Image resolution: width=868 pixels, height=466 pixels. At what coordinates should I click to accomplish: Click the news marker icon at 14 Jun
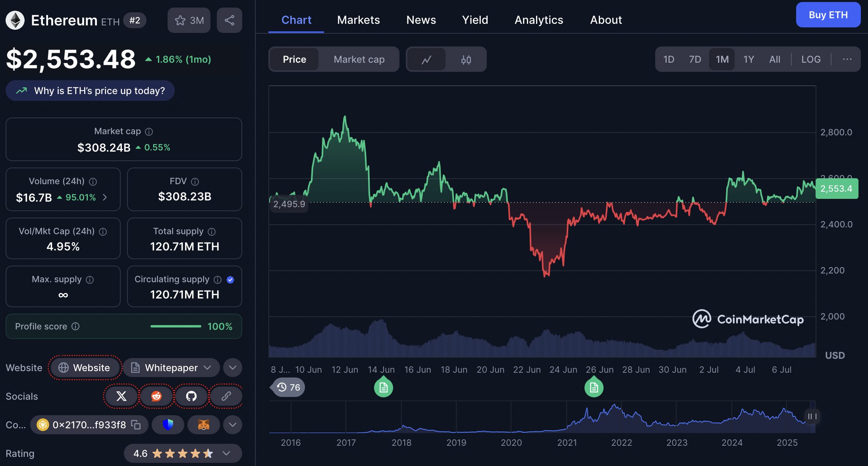[384, 387]
